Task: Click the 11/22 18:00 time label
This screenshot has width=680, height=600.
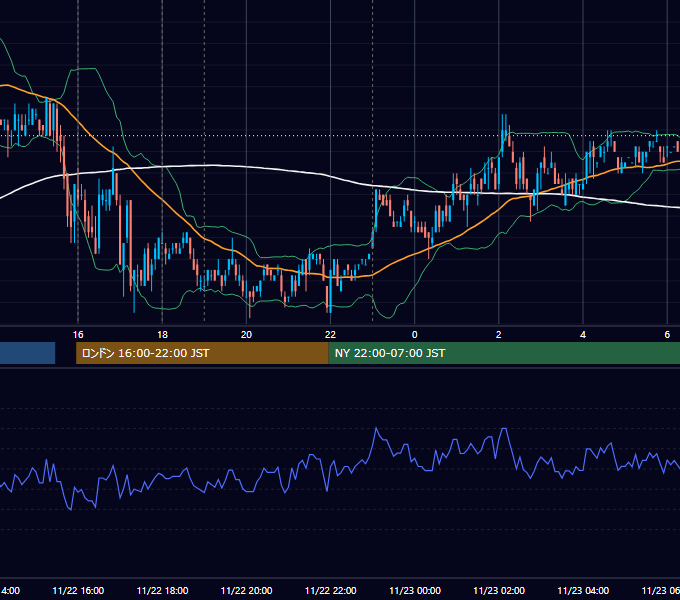Action: [162, 591]
